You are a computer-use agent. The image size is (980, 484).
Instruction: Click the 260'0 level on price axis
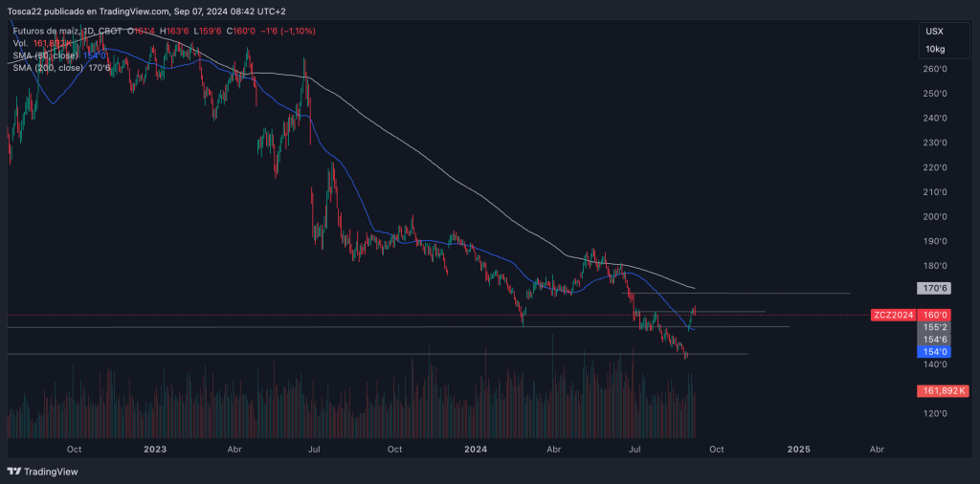point(934,69)
